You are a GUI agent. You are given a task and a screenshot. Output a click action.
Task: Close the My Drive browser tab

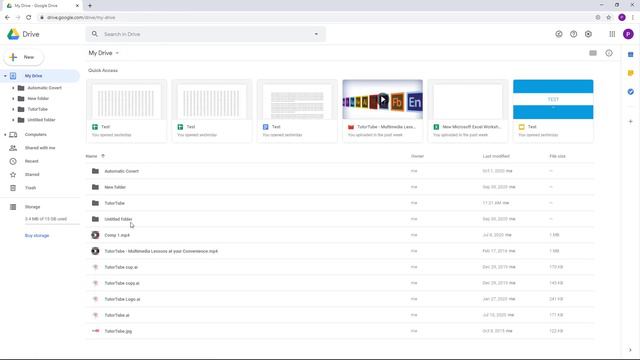pos(77,6)
